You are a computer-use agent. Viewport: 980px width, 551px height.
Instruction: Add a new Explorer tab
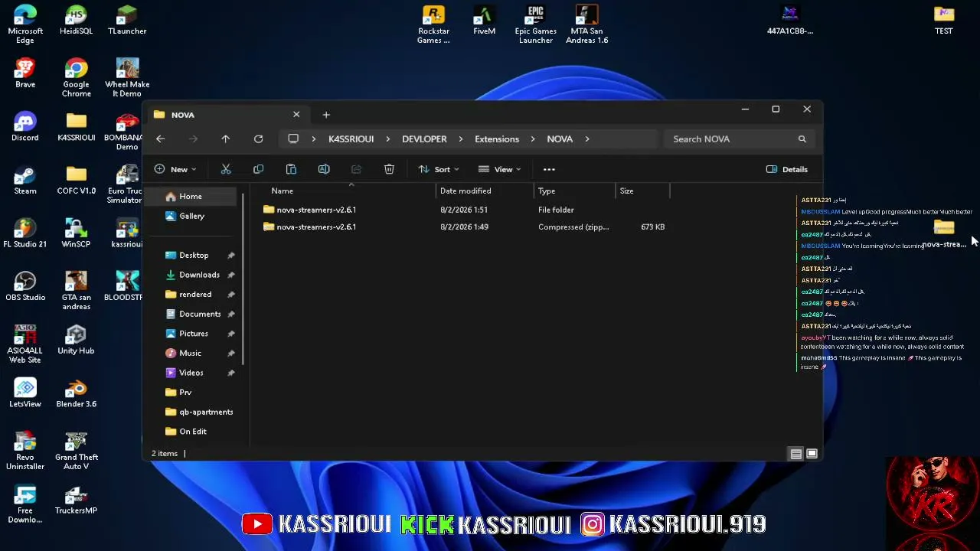click(x=326, y=115)
